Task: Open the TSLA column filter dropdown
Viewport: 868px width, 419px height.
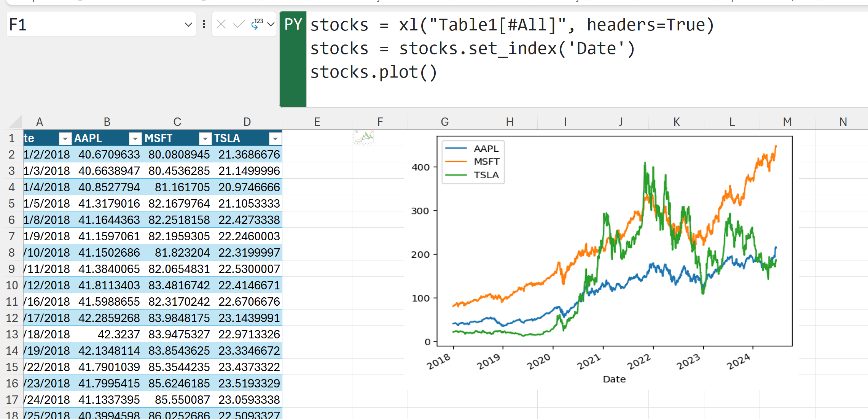Action: click(x=275, y=139)
